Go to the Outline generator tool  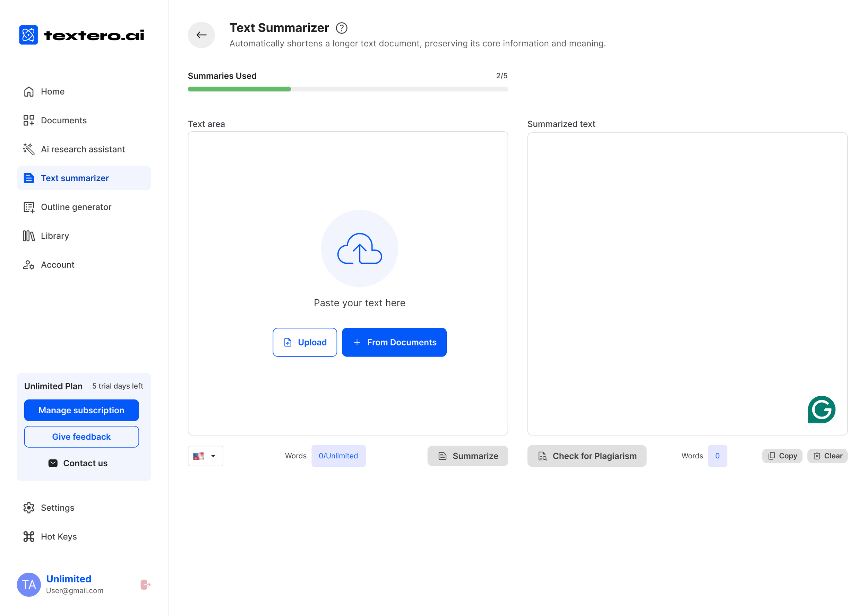pos(76,207)
